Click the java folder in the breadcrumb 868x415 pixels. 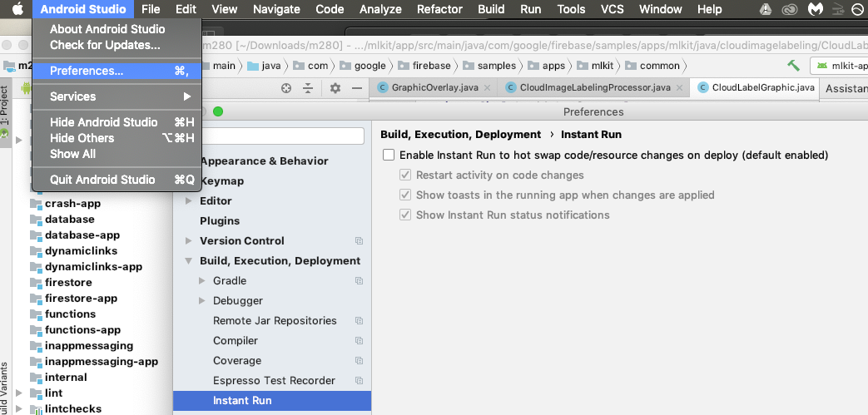point(264,66)
